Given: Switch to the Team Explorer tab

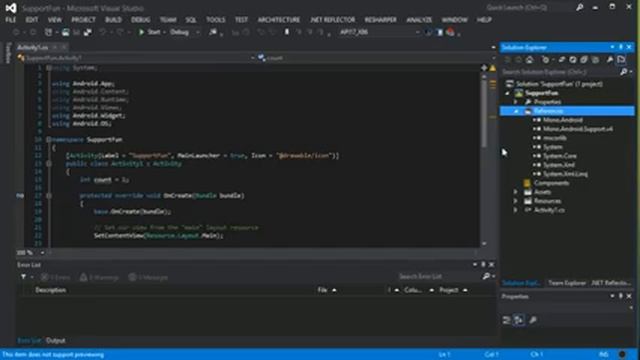Looking at the screenshot, I should [567, 283].
